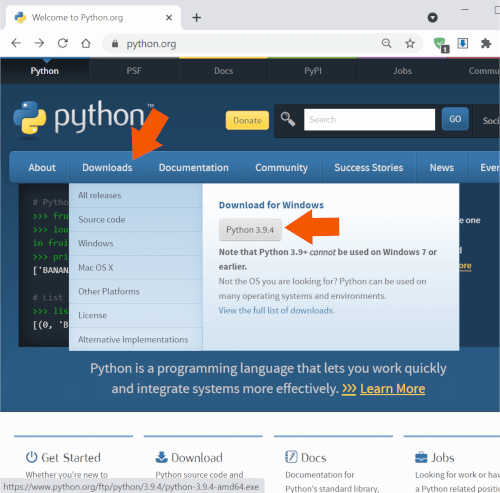This screenshot has height=493, width=500.
Task: Close the Welcome to Python.org tab
Action: [169, 17]
